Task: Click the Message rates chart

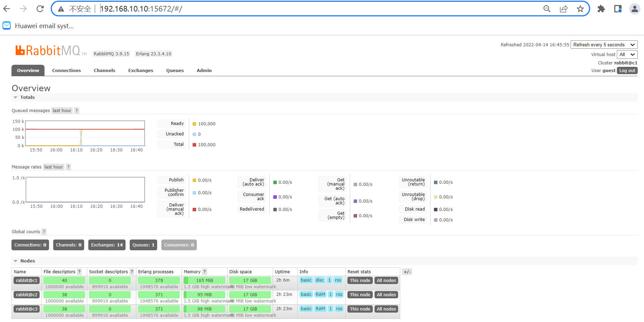Action: point(85,190)
